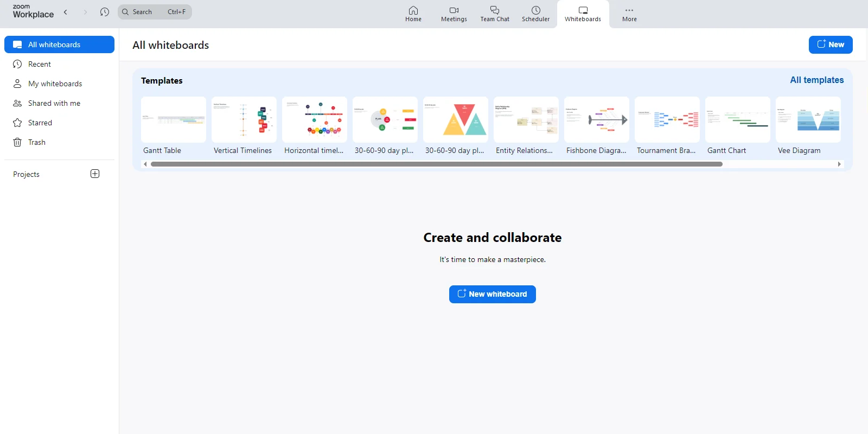This screenshot has height=434, width=868.
Task: Open the Home tab icon
Action: click(413, 11)
